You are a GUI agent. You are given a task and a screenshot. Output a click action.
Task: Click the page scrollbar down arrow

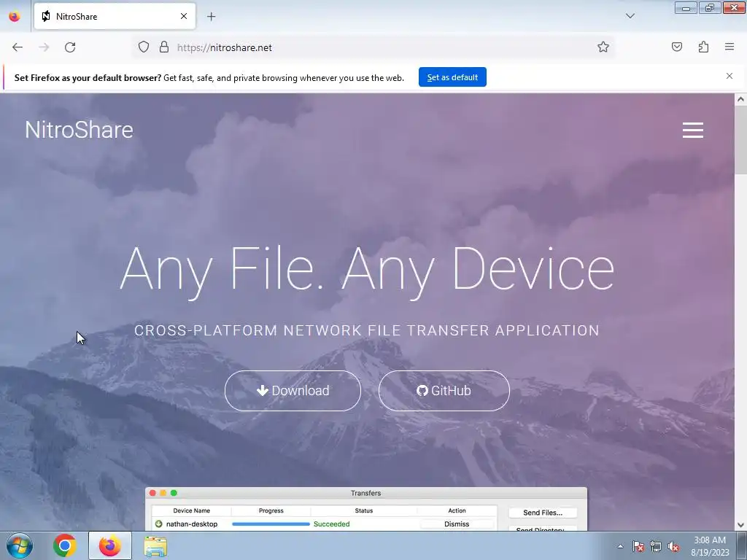[x=740, y=525]
